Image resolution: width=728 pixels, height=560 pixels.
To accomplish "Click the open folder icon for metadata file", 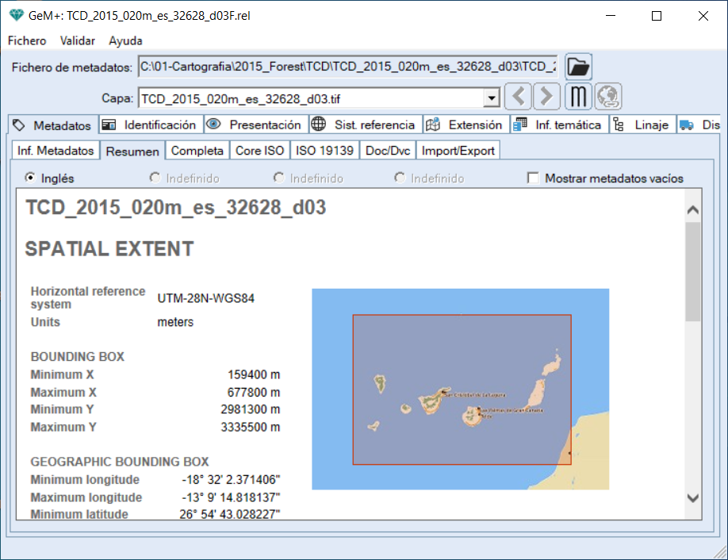I will tap(578, 67).
